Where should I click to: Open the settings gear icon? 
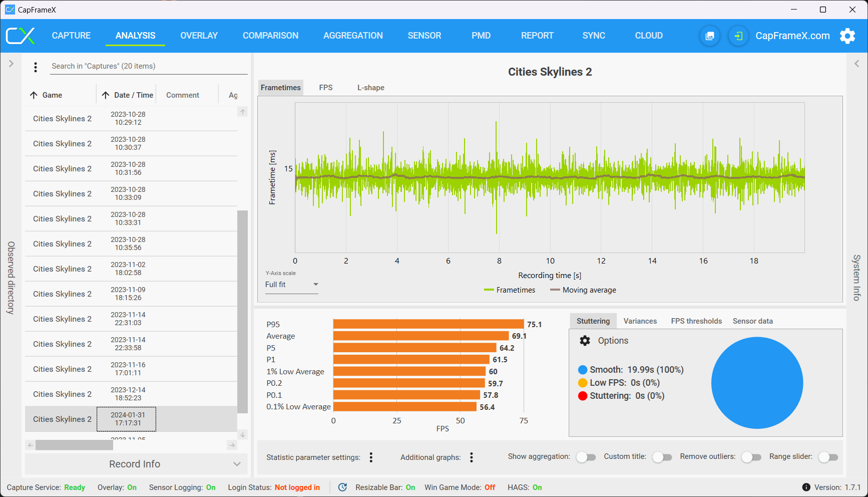[847, 36]
